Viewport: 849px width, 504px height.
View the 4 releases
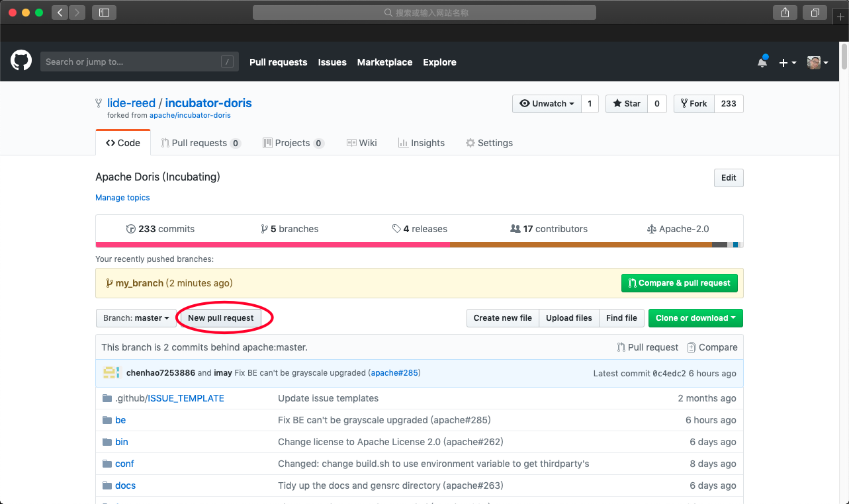tap(420, 229)
